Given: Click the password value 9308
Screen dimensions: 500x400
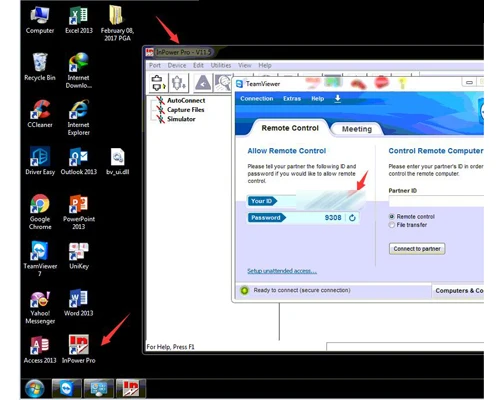Looking at the screenshot, I should point(333,218).
